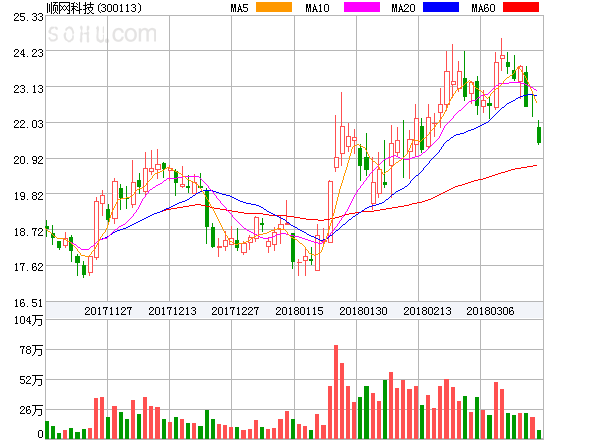Click the final small green volume bar
600x440 pixels.
[x=539, y=434]
